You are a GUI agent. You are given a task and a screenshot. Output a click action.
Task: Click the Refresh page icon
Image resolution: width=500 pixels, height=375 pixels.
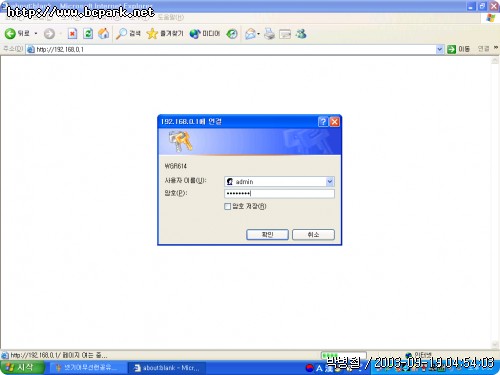(88, 34)
